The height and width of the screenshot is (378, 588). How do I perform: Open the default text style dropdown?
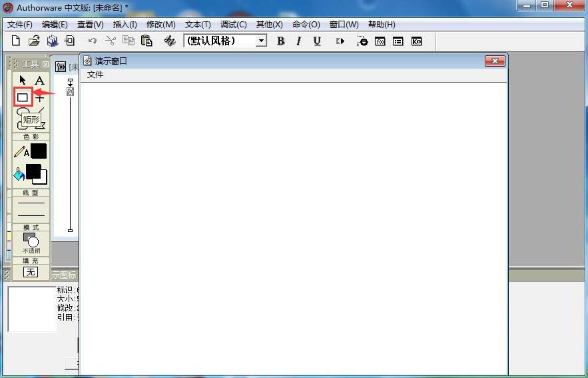pyautogui.click(x=261, y=41)
